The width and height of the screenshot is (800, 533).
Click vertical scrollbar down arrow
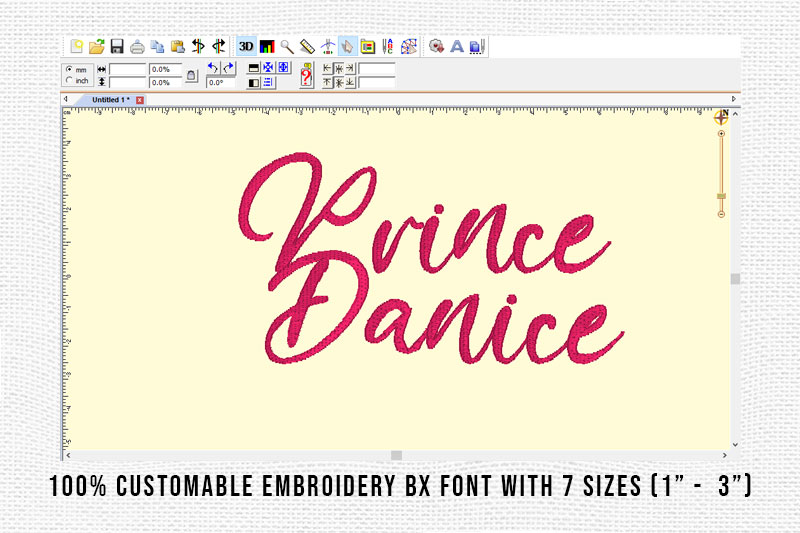pos(735,444)
